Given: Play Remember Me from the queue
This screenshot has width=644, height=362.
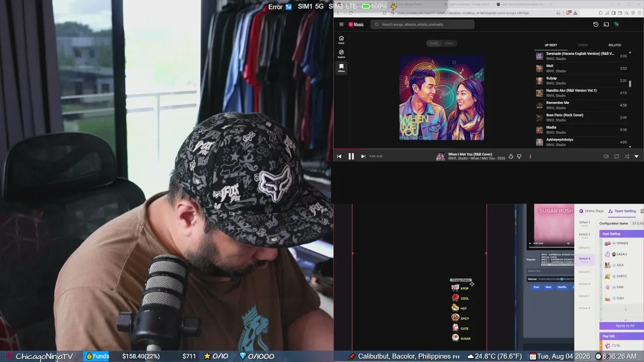Looking at the screenshot, I should coord(581,105).
